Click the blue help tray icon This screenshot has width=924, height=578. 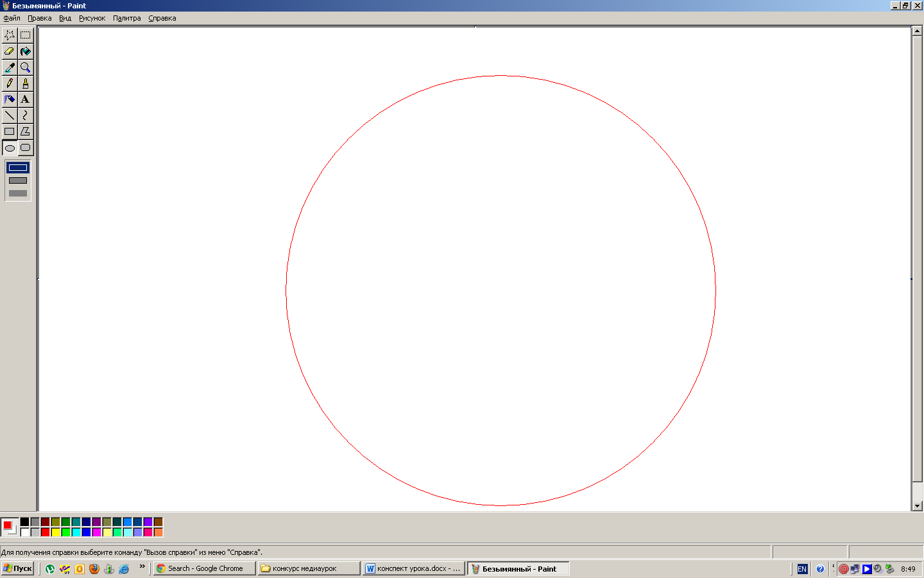coord(820,569)
